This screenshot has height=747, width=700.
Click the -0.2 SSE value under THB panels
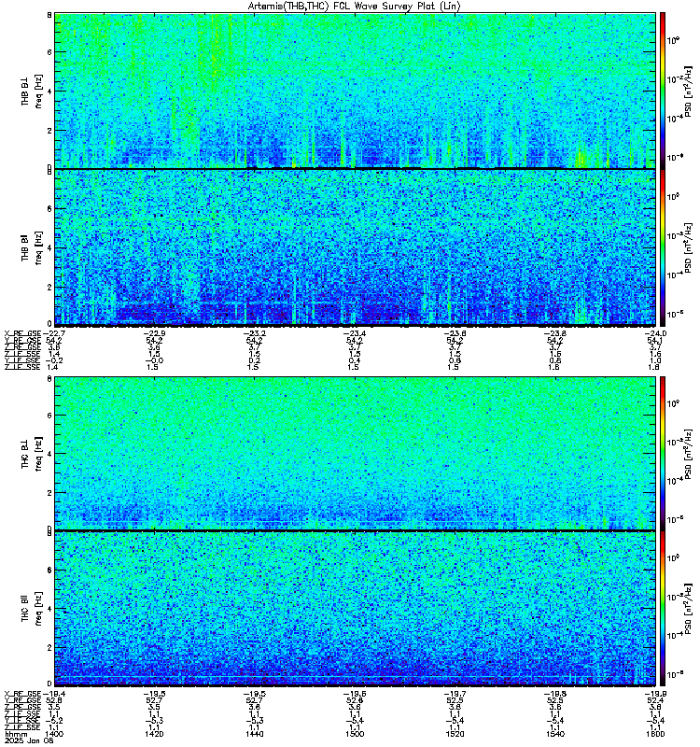54,360
